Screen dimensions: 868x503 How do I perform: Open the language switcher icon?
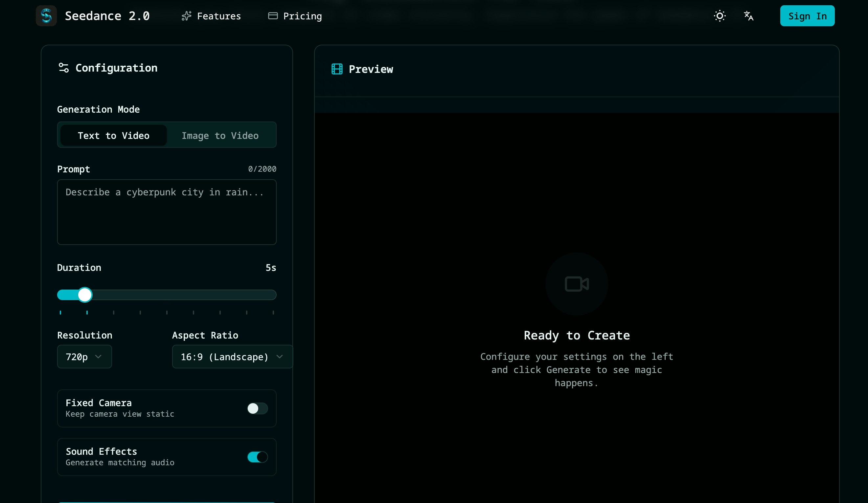[748, 16]
